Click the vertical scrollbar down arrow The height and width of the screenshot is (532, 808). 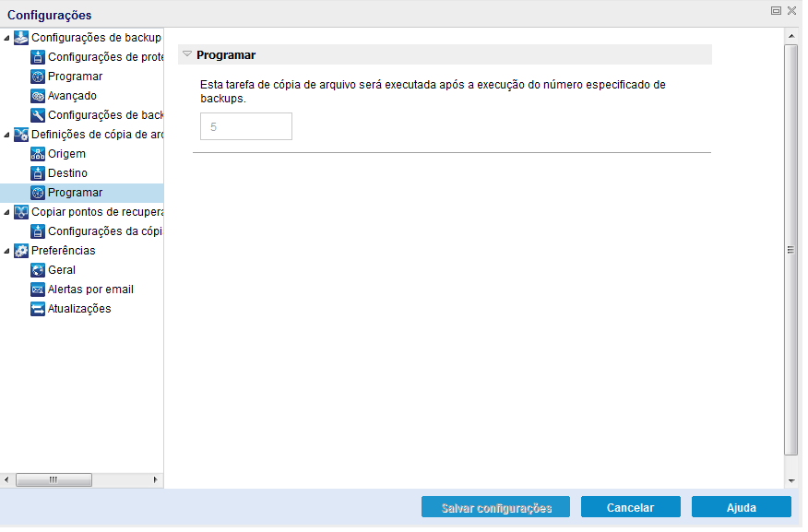tap(791, 481)
